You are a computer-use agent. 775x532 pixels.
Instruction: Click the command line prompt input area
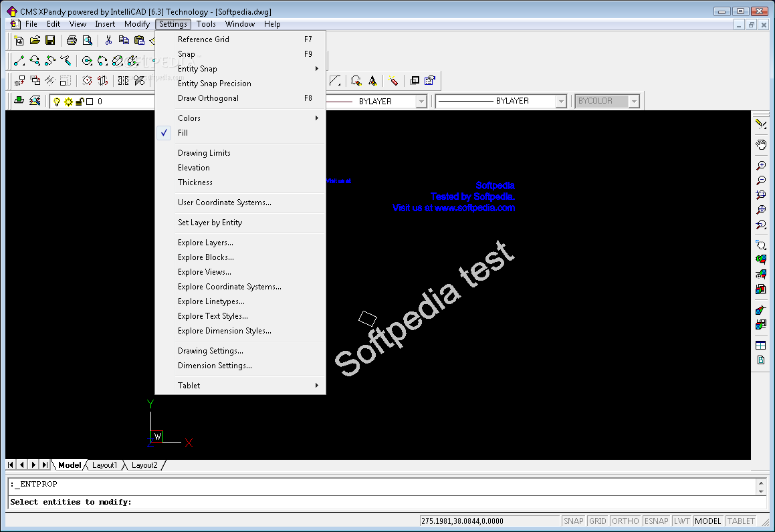[388, 503]
